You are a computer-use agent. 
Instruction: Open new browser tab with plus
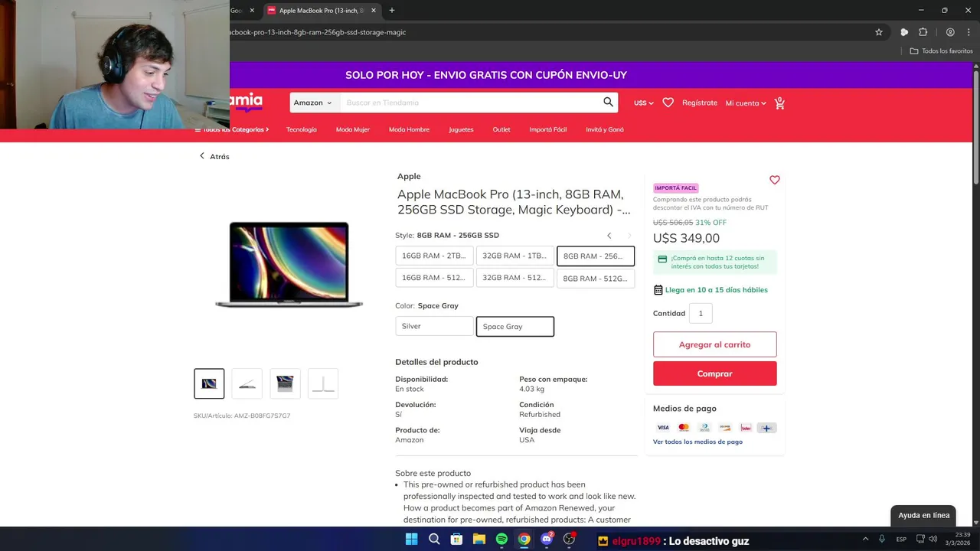click(392, 11)
